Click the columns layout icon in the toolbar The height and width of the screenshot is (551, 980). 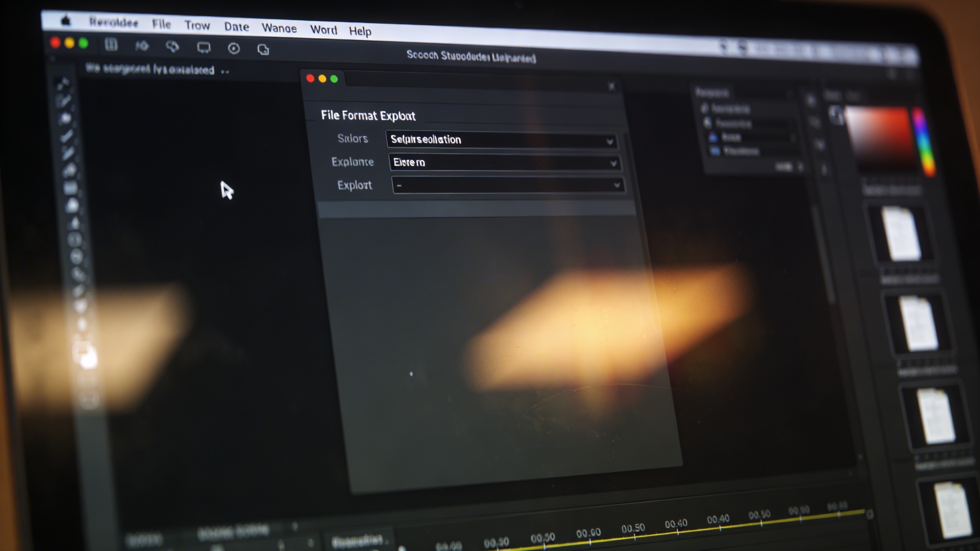point(111,45)
